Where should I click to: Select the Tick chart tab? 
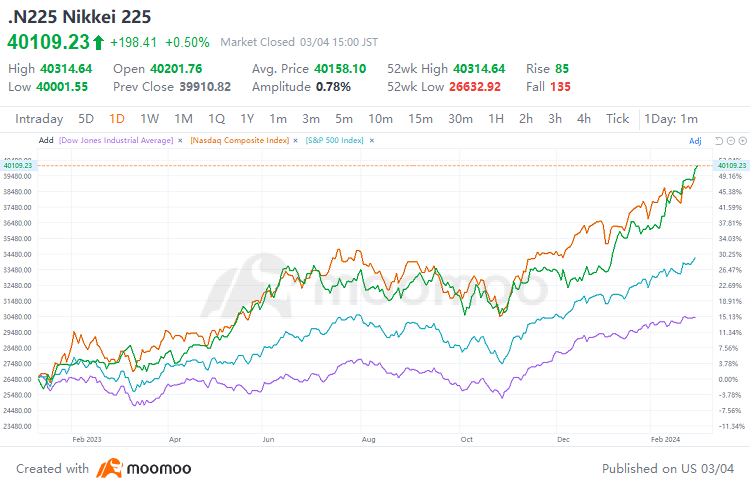[x=618, y=119]
